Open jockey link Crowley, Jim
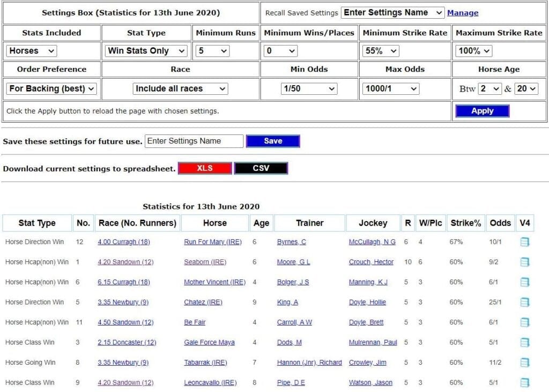 367,363
